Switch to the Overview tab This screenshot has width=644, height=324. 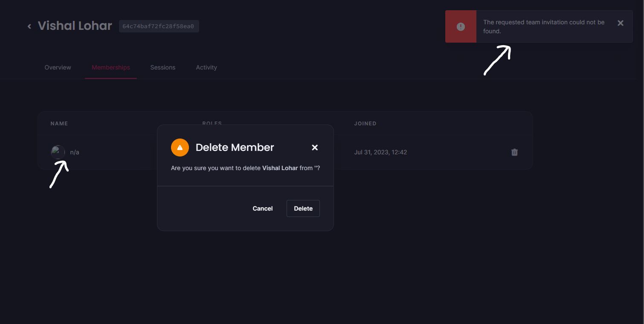coord(58,67)
